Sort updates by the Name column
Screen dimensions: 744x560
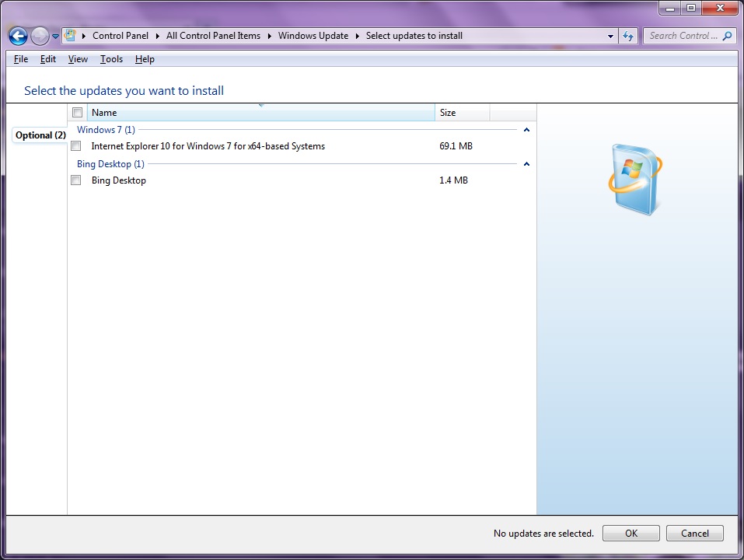point(261,113)
